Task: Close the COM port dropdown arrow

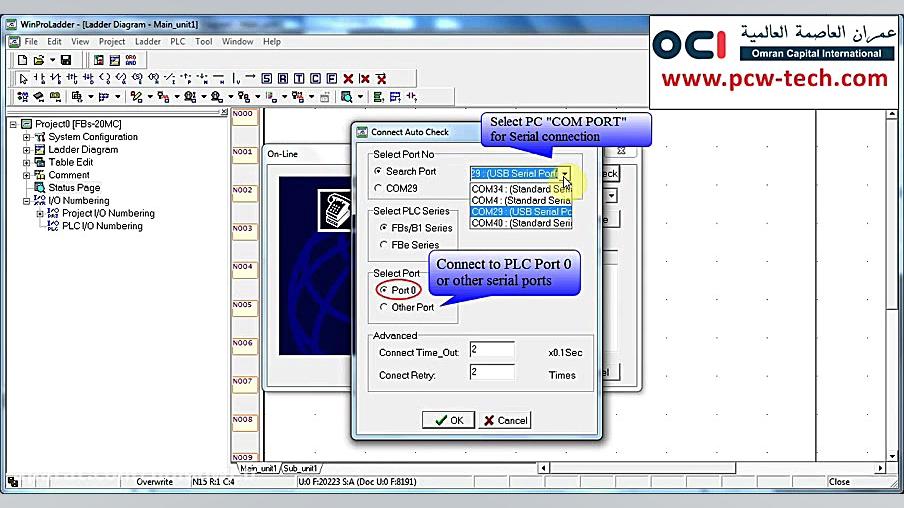Action: click(564, 174)
